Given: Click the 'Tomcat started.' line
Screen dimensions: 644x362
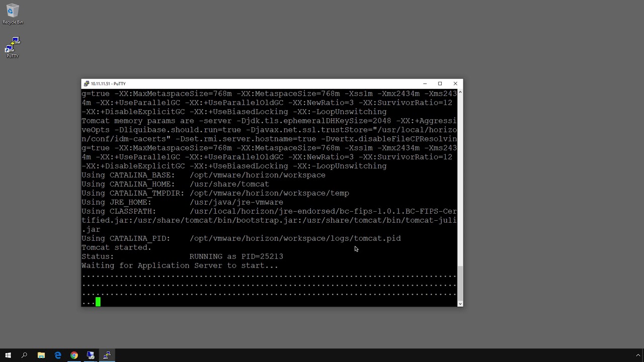Looking at the screenshot, I should [x=117, y=247].
